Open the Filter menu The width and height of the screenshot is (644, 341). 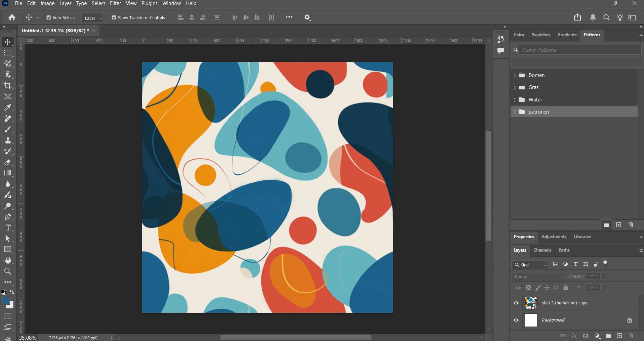click(x=115, y=3)
